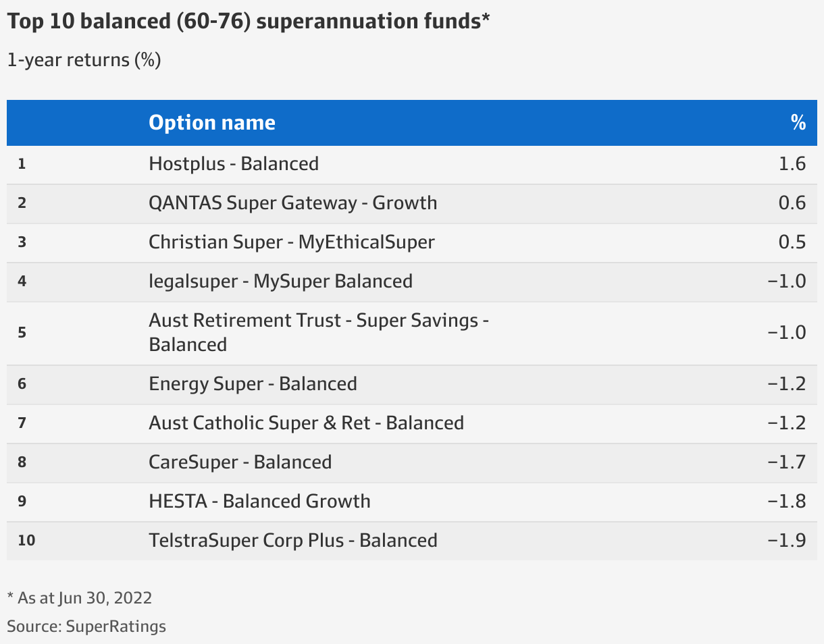The height and width of the screenshot is (644, 824).
Task: Click rank number 3 for Christian Super
Action: 22,242
